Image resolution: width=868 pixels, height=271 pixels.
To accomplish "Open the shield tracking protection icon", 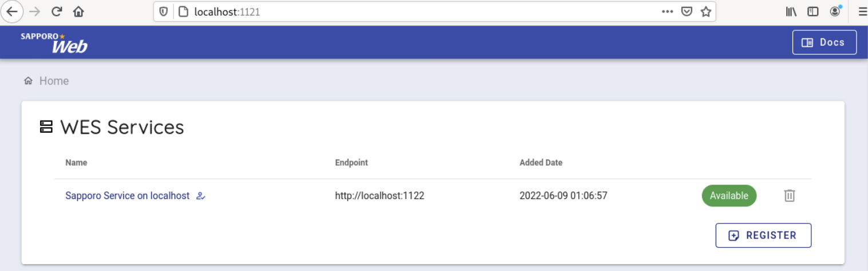I will pos(164,11).
